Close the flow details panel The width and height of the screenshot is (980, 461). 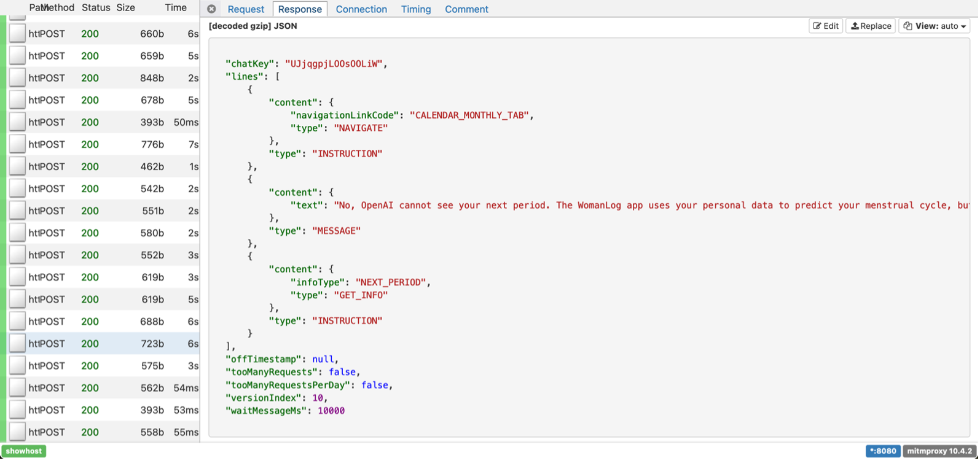[x=211, y=9]
